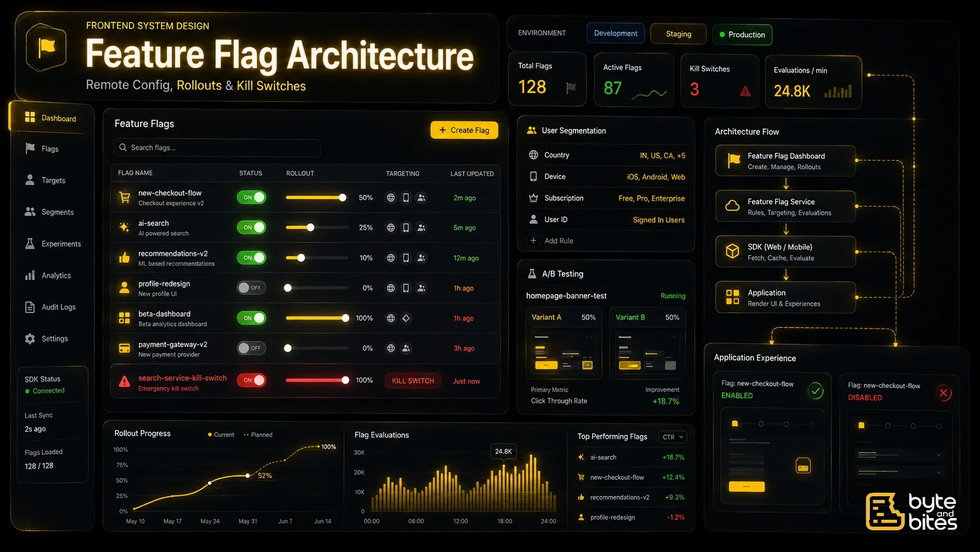
Task: Enable the profile-redesign flag
Action: 251,288
